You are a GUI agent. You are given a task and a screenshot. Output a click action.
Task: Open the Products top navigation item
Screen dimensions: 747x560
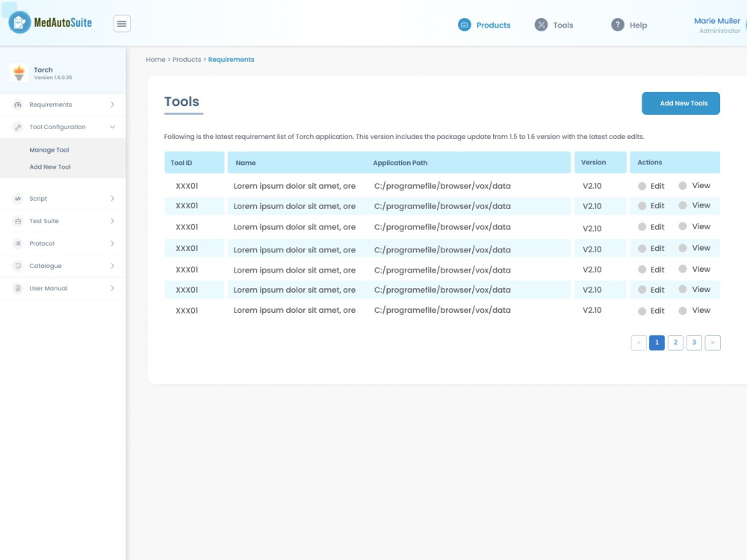[484, 25]
